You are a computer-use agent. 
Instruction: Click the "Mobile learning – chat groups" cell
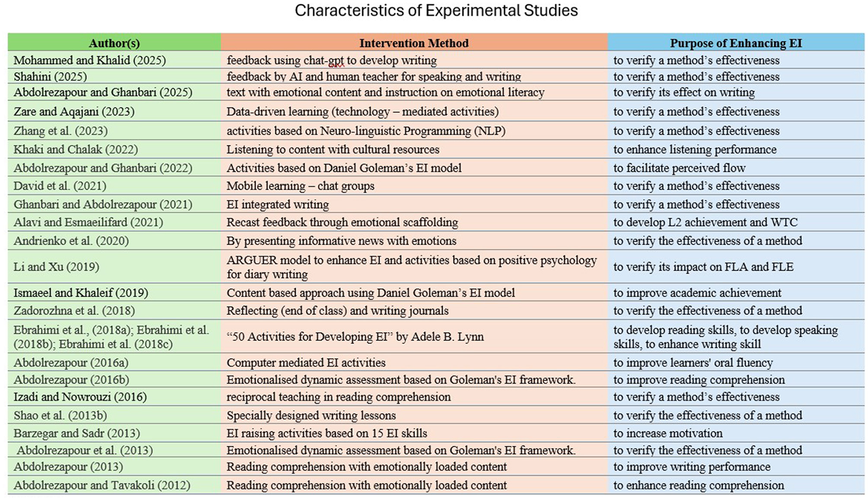tap(300, 186)
